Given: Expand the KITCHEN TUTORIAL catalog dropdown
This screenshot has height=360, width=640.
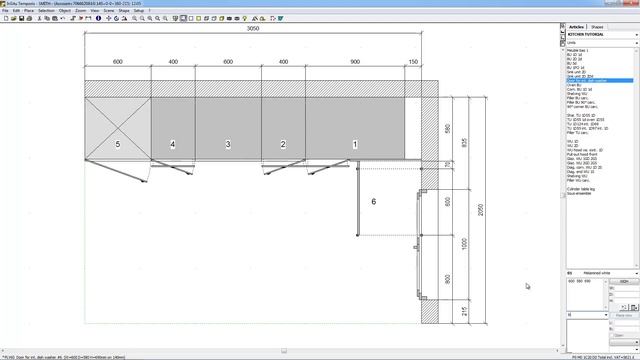Looking at the screenshot, I should coord(636,35).
